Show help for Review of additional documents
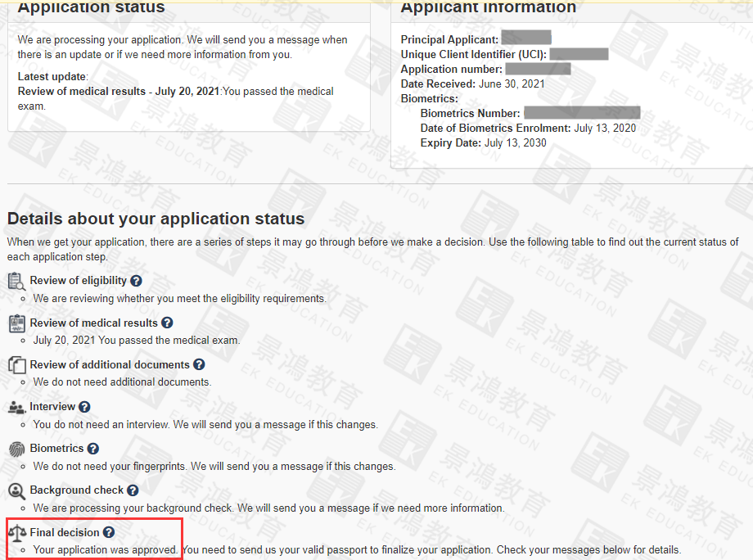The height and width of the screenshot is (560, 753). [199, 364]
